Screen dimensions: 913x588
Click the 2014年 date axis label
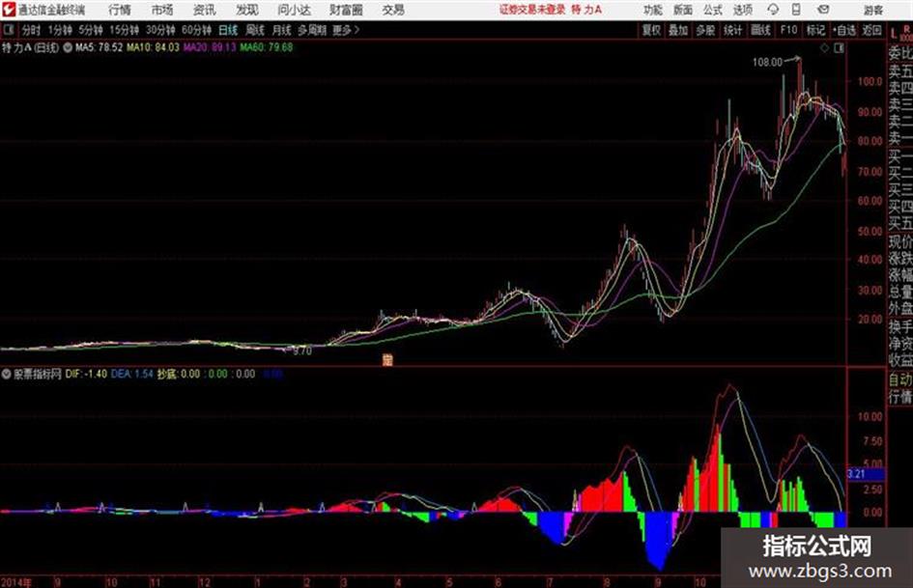[16, 582]
